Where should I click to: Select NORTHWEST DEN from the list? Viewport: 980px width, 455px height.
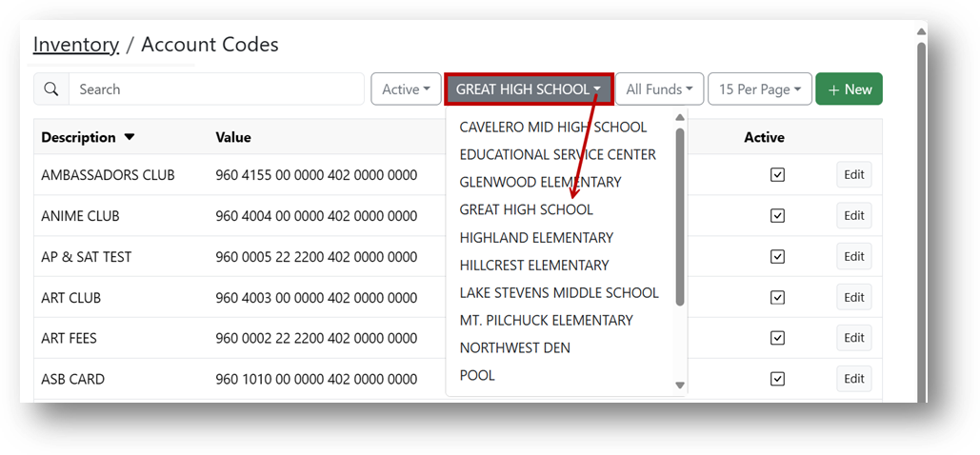[515, 347]
